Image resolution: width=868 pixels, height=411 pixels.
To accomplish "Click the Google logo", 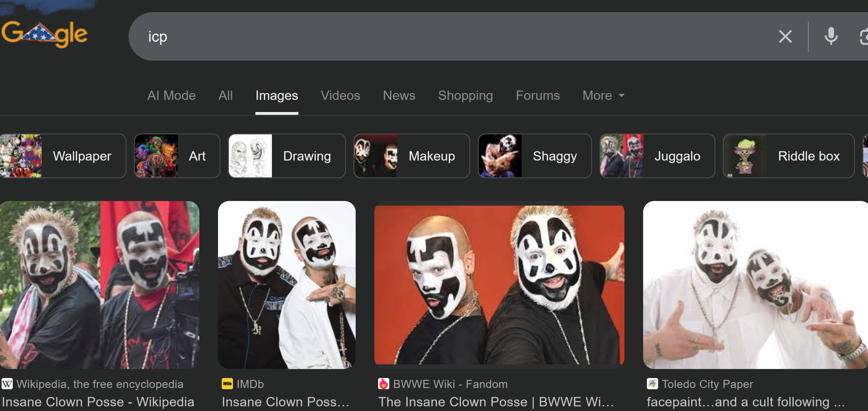I will click(45, 34).
